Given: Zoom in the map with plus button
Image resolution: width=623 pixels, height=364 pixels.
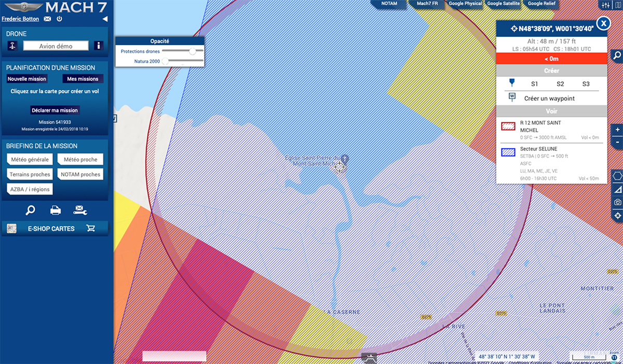Looking at the screenshot, I should (x=617, y=130).
